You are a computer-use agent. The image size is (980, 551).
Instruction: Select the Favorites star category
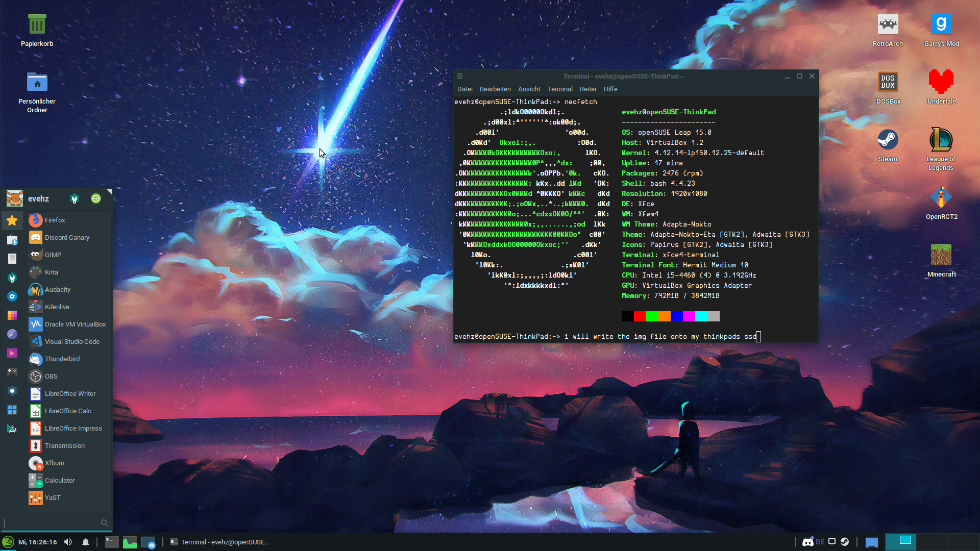pos(12,220)
